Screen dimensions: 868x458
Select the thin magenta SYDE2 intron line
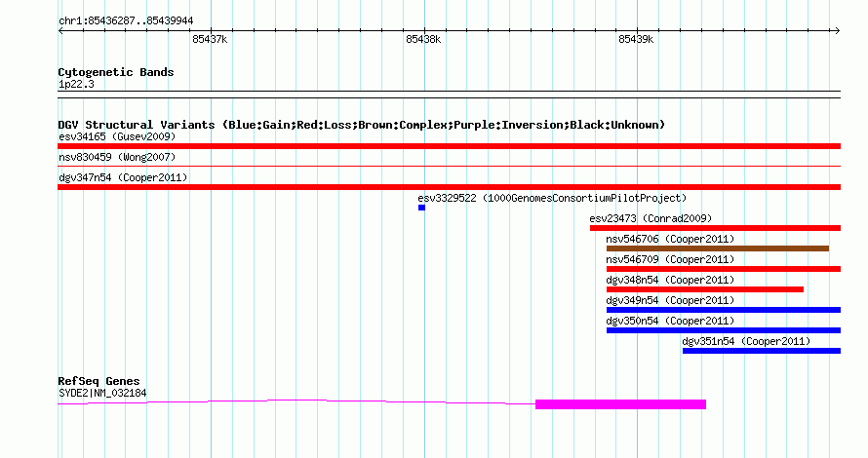pos(296,401)
